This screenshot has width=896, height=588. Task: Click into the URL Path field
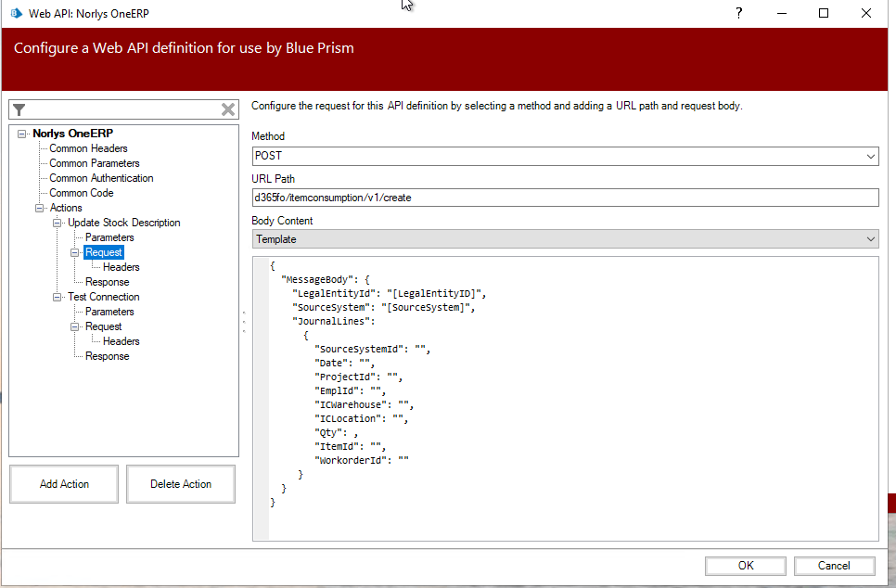564,198
